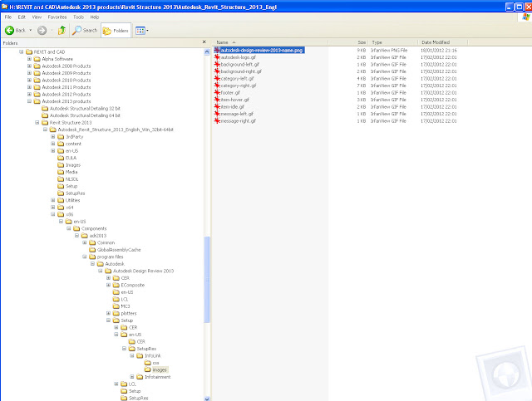Viewport: 532px width, 401px height.
Task: Open the Search pane
Action: pyautogui.click(x=85, y=31)
